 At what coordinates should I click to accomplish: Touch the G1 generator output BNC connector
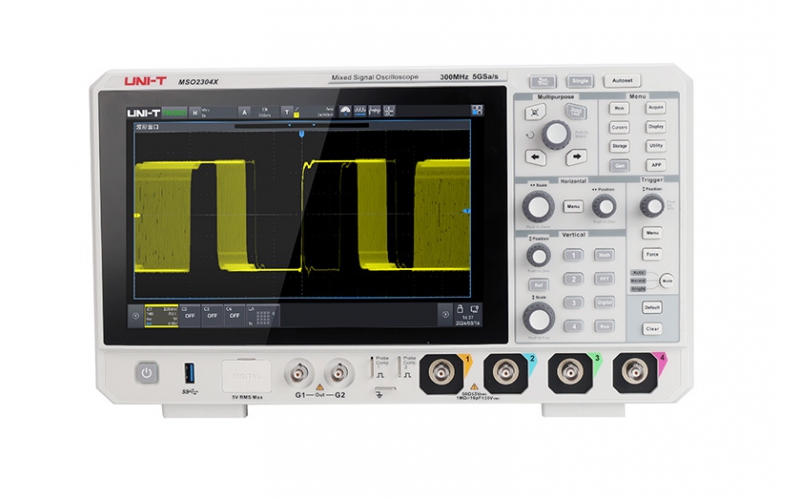(x=299, y=373)
